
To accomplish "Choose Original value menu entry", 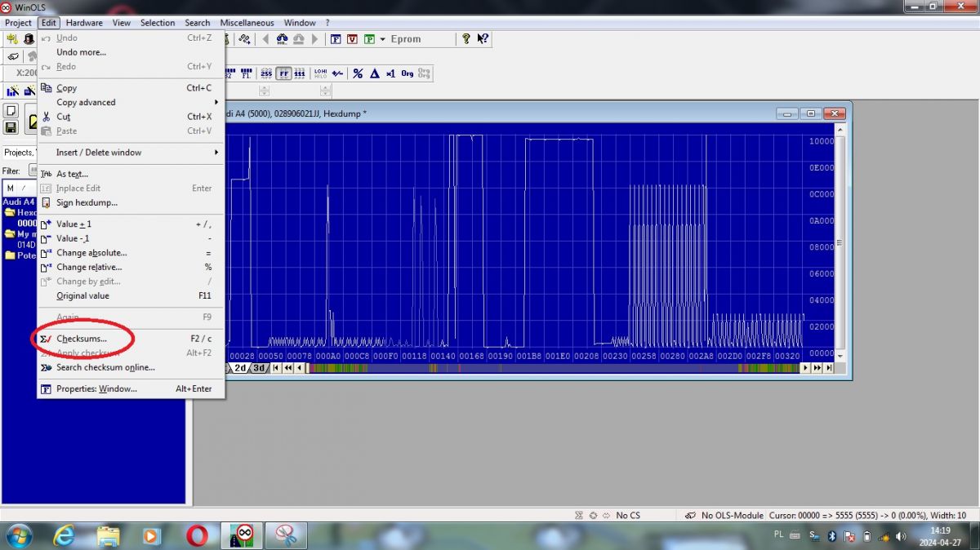I will 131,295.
